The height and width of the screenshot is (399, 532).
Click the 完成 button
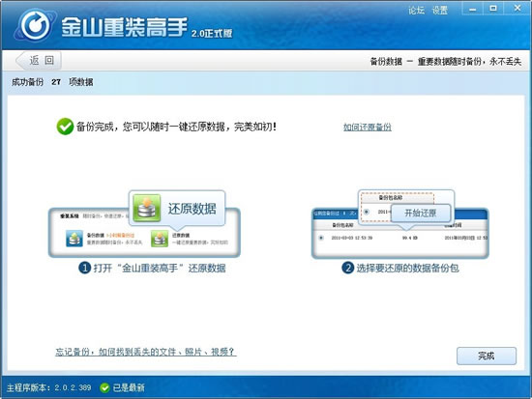coord(487,356)
